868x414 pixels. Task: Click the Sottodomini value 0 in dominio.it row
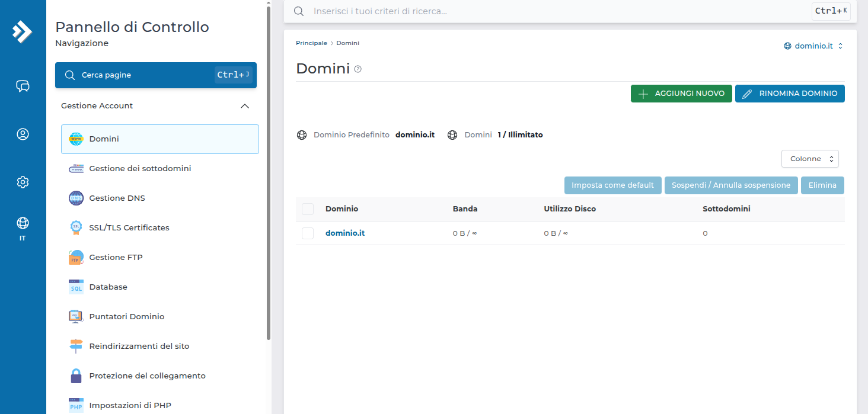(x=705, y=233)
